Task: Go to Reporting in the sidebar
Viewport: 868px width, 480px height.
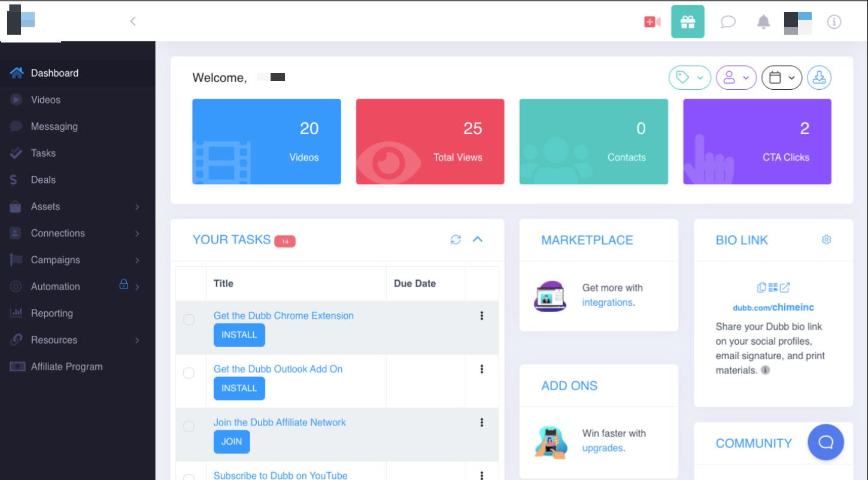Action: pos(51,313)
